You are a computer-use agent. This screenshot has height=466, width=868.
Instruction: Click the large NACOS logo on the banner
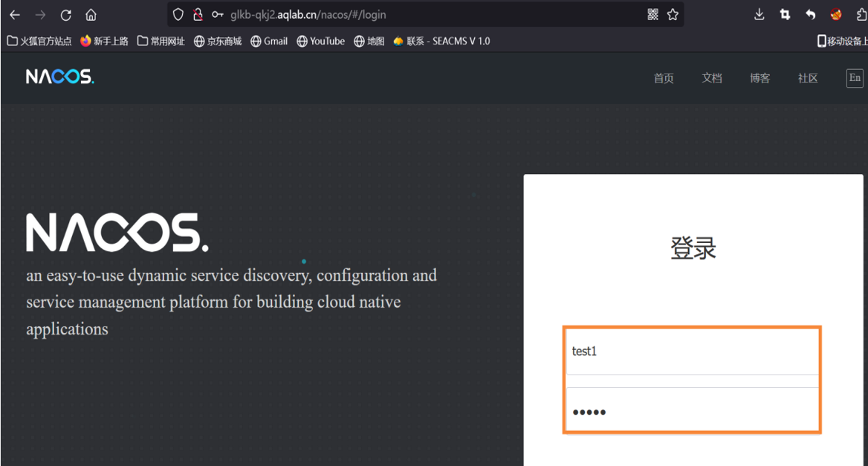[117, 233]
